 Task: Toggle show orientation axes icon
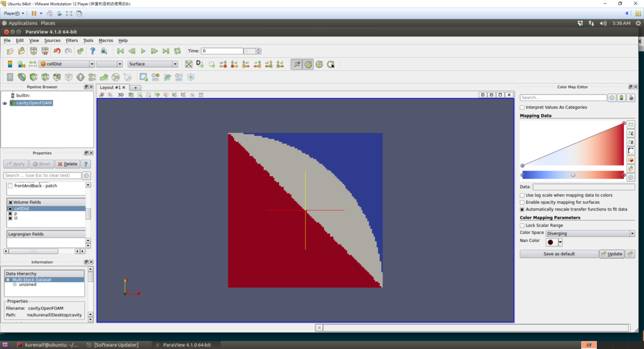pyautogui.click(x=297, y=64)
